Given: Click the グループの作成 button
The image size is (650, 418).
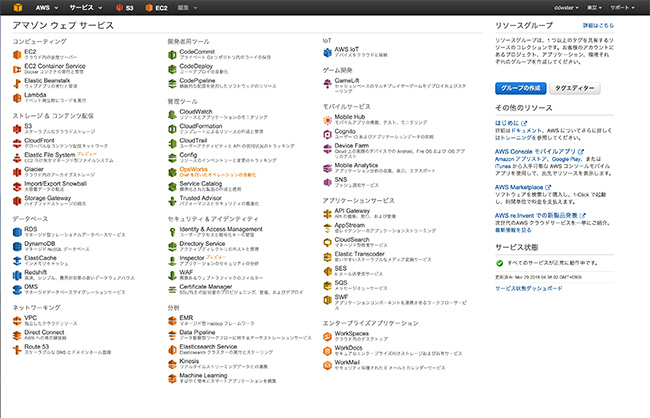Looking at the screenshot, I should (520, 88).
